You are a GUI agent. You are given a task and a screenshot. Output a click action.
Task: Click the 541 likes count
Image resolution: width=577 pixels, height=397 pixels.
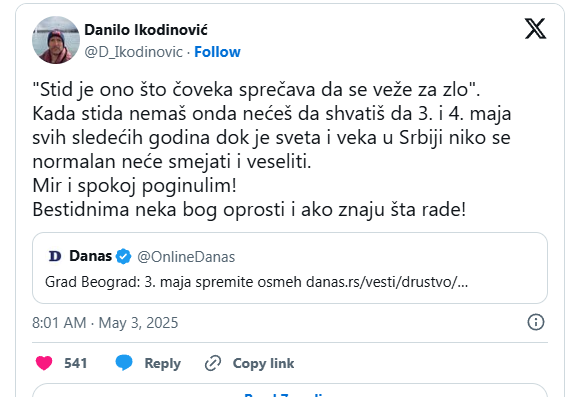click(75, 363)
